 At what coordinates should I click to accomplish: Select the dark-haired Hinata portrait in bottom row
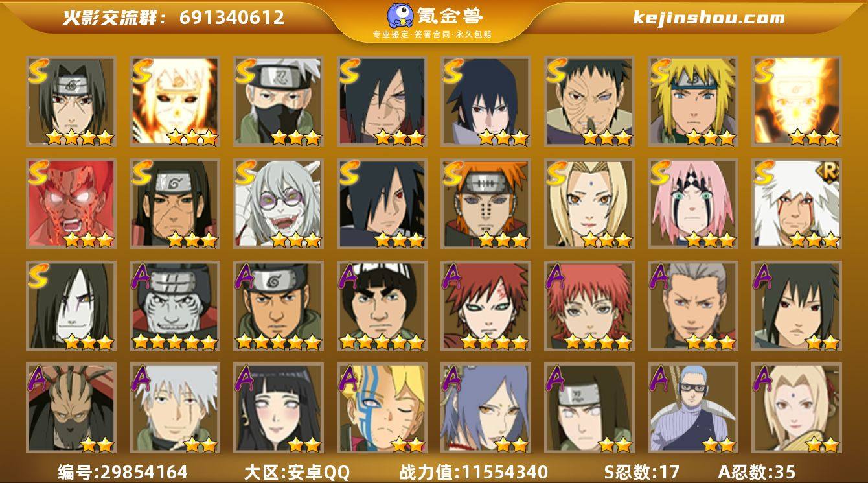tap(278, 408)
